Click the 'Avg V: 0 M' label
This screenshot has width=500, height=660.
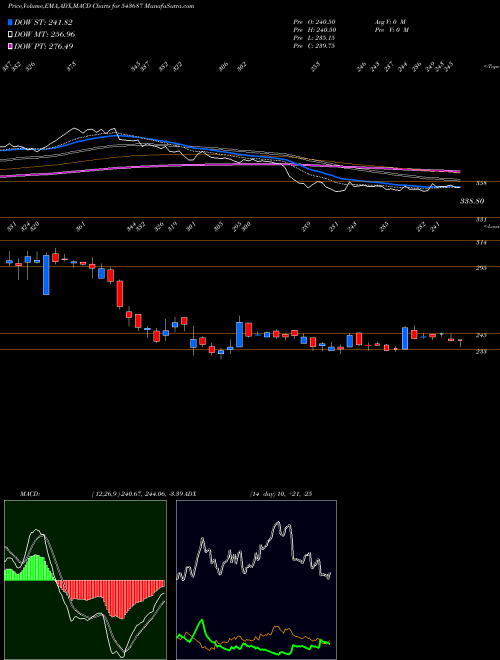pyautogui.click(x=389, y=22)
